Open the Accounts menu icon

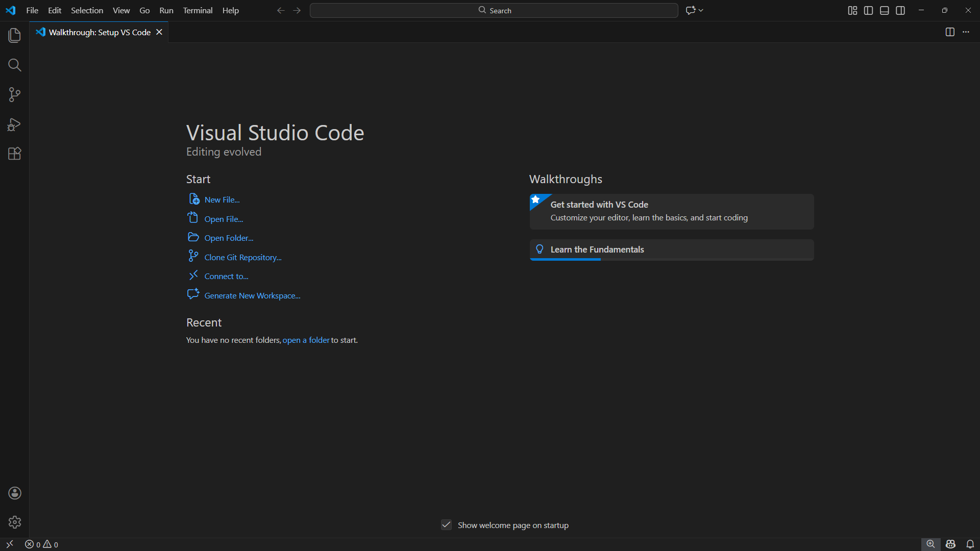pyautogui.click(x=14, y=493)
